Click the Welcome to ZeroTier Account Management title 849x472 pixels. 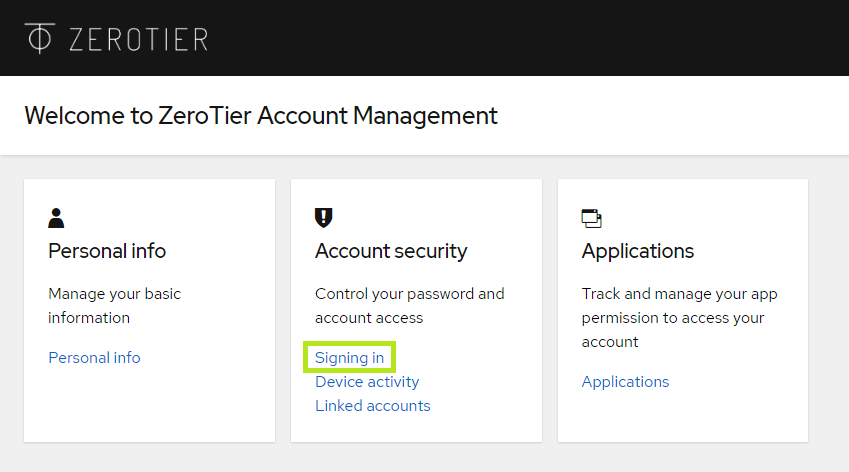tap(260, 115)
